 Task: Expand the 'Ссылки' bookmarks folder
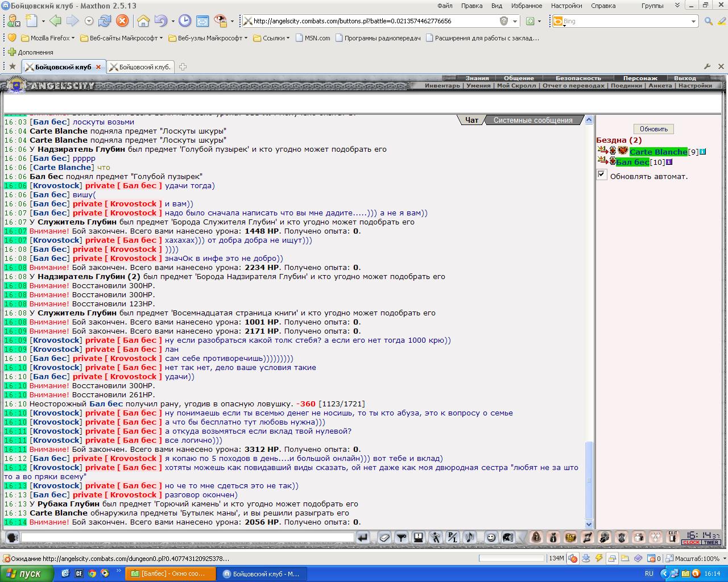pos(271,38)
